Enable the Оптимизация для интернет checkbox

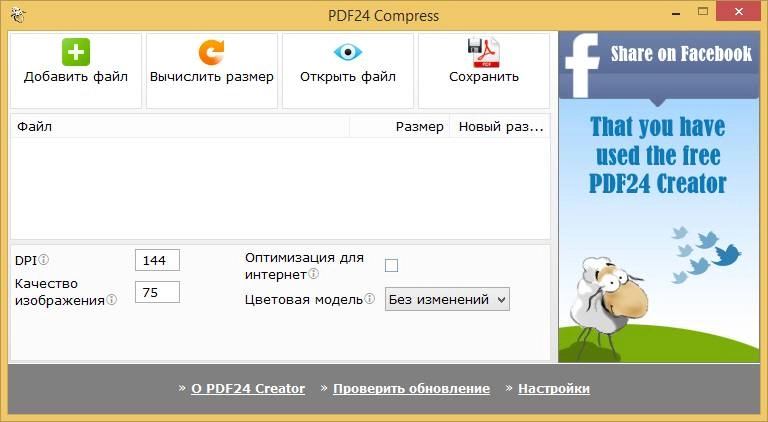(x=391, y=265)
